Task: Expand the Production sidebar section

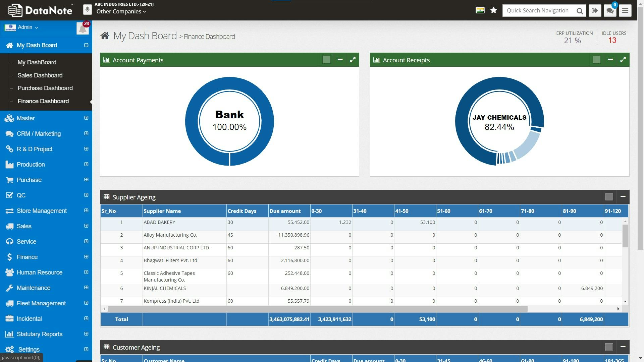Action: tap(30, 164)
